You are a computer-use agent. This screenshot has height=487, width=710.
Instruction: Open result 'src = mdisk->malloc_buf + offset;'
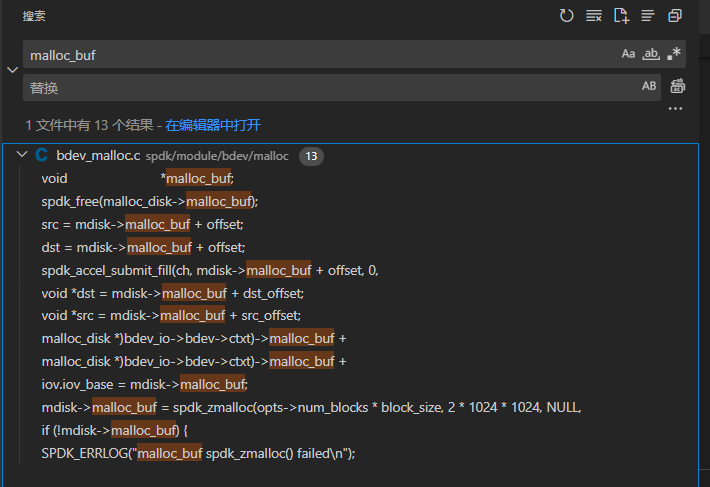142,224
